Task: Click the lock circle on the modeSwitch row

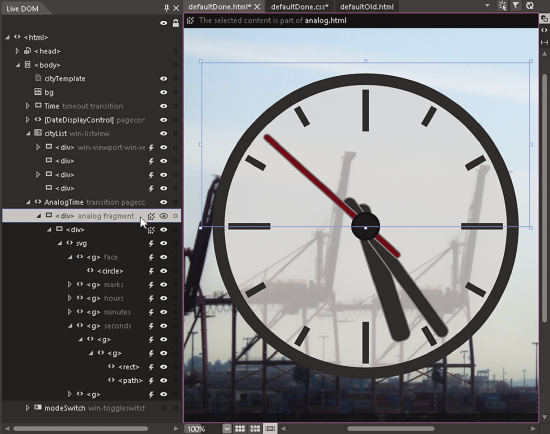Action: [x=175, y=408]
